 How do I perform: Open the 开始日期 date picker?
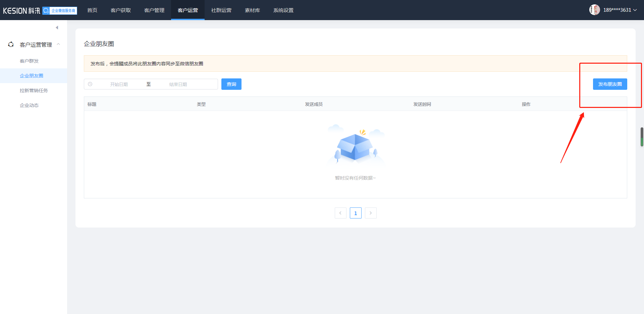tap(119, 84)
